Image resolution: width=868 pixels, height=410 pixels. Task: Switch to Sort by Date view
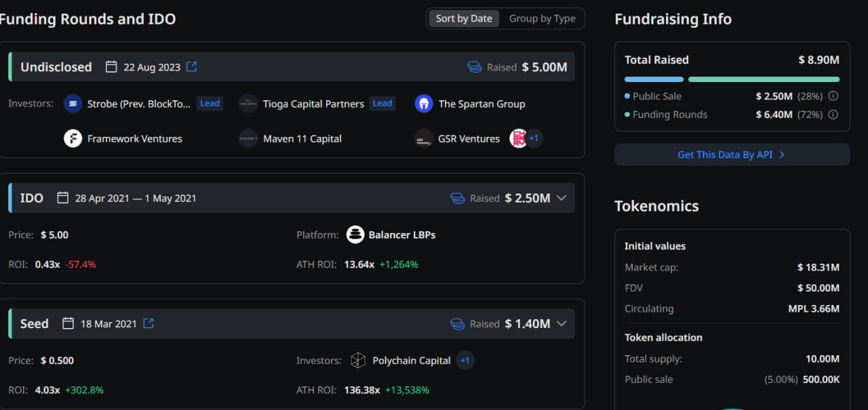[x=464, y=18]
